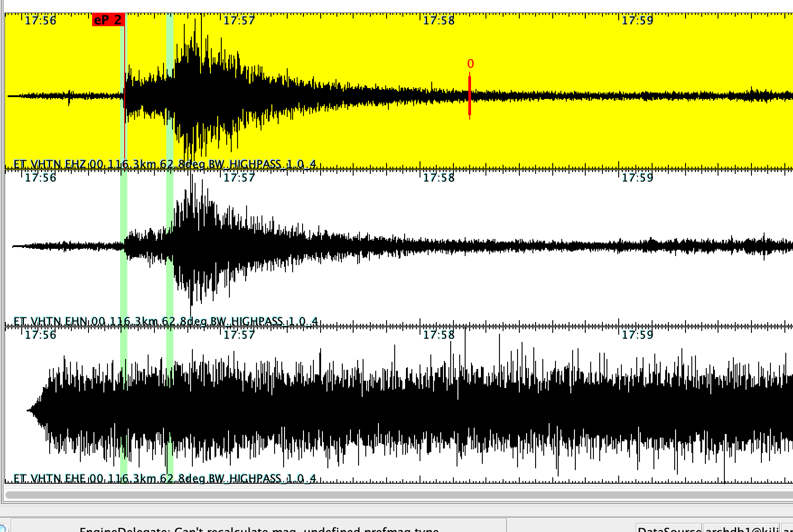Click the 17:56 time label on EHZ
This screenshot has height=532, width=793.
coord(41,20)
